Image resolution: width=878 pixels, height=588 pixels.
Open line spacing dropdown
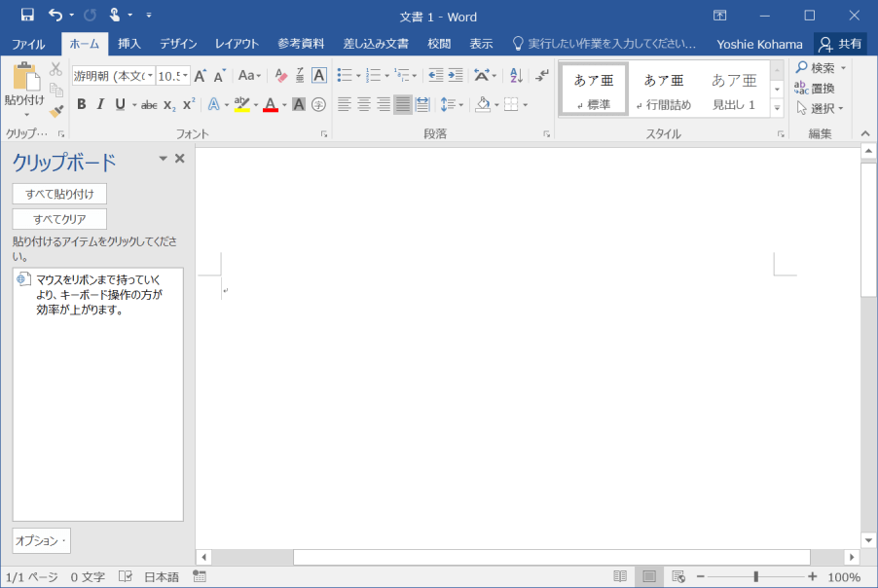[x=452, y=104]
